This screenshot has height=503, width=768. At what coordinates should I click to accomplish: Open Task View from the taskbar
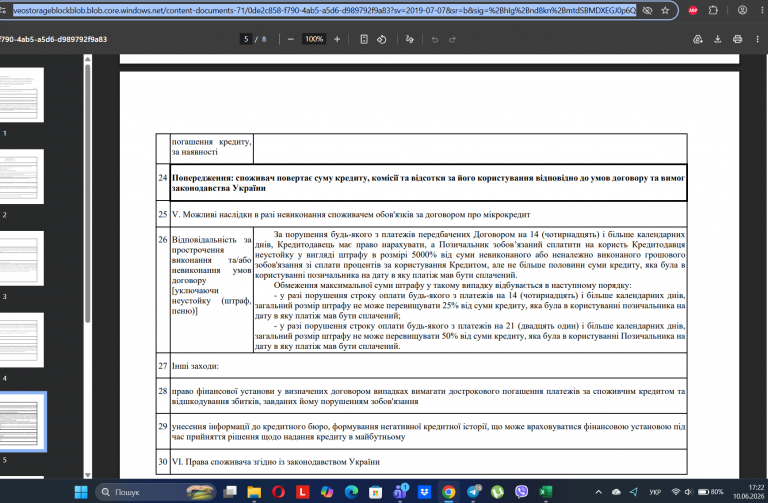[x=230, y=492]
